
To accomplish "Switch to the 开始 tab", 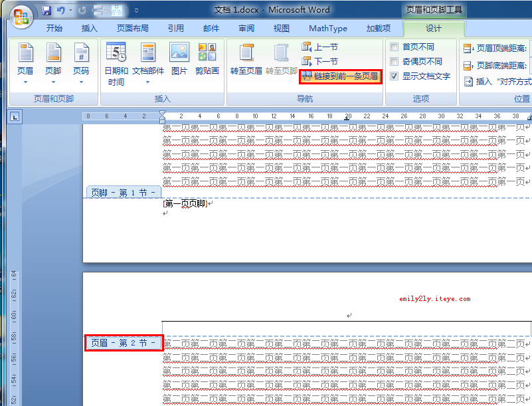I will 54,28.
